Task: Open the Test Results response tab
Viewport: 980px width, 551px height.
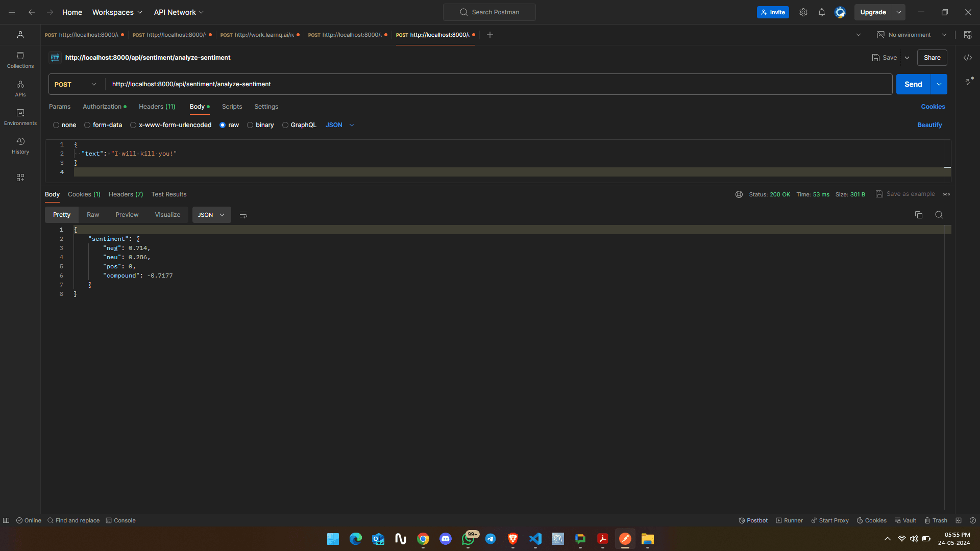Action: click(168, 194)
